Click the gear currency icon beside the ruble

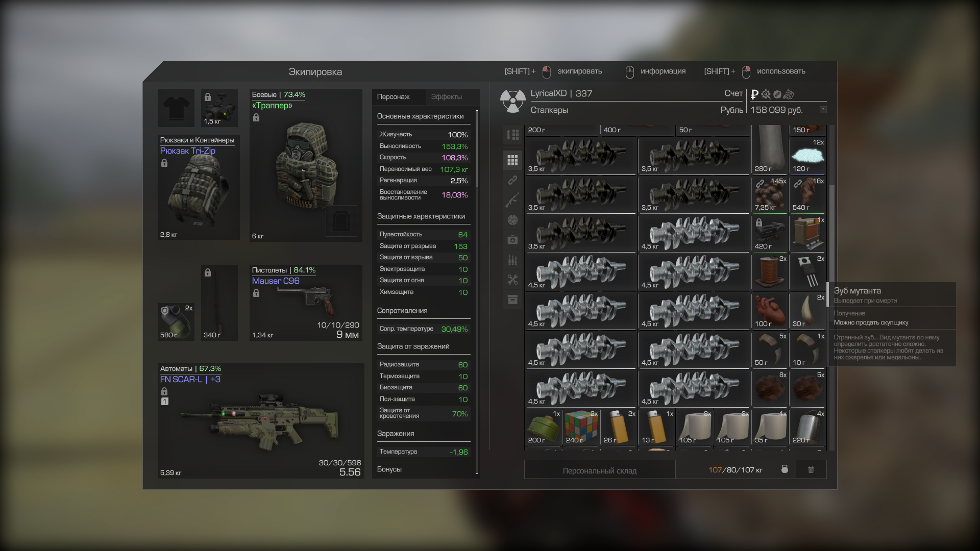click(x=766, y=94)
